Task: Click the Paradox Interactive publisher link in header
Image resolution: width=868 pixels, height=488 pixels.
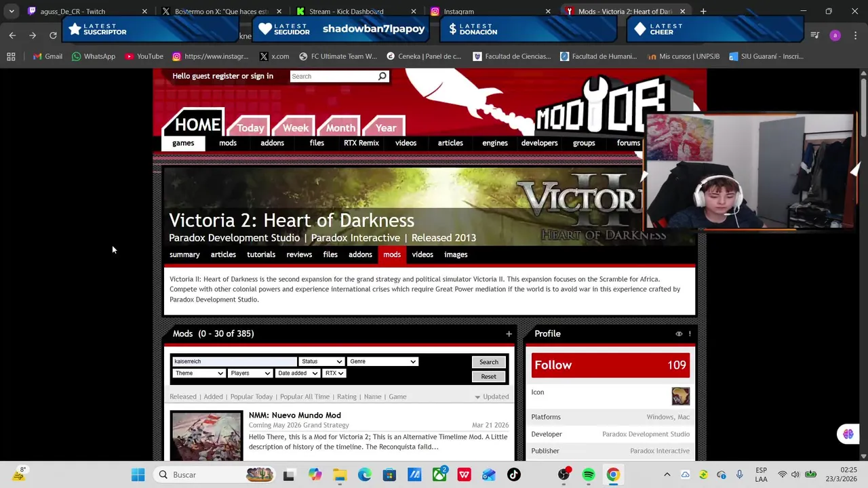Action: click(355, 238)
